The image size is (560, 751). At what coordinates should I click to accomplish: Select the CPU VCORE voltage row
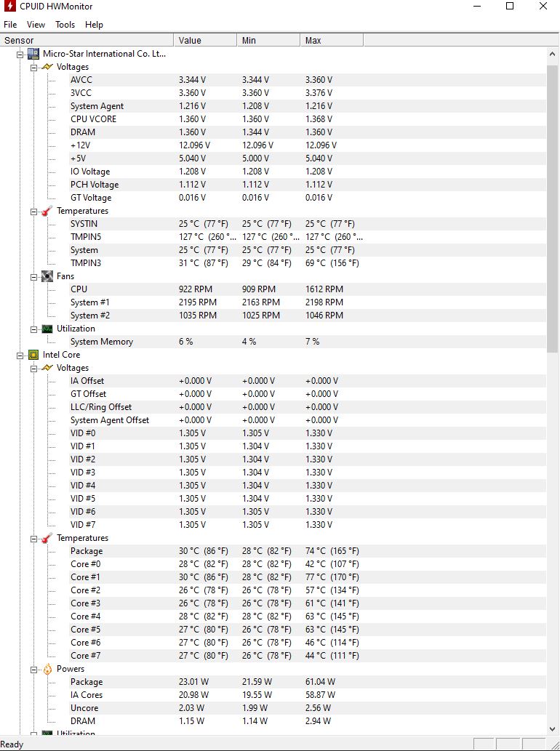point(93,119)
